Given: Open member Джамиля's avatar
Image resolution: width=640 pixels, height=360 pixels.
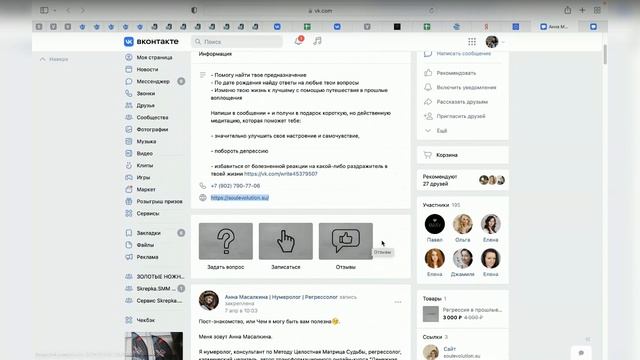Looking at the screenshot, I should tap(462, 258).
